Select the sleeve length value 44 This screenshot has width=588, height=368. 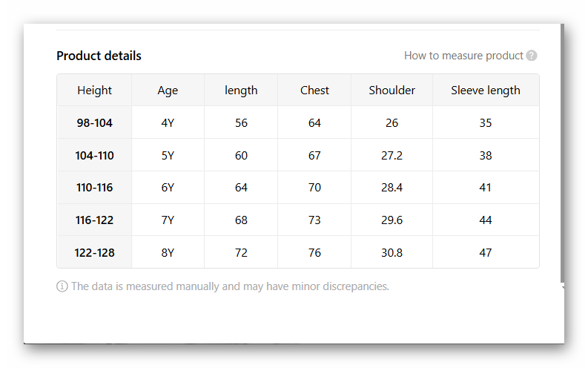coord(486,220)
